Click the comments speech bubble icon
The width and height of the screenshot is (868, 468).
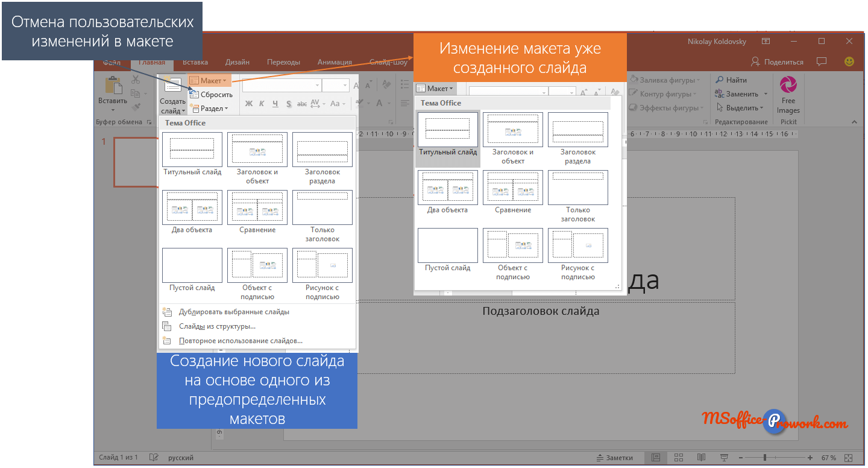click(x=821, y=62)
